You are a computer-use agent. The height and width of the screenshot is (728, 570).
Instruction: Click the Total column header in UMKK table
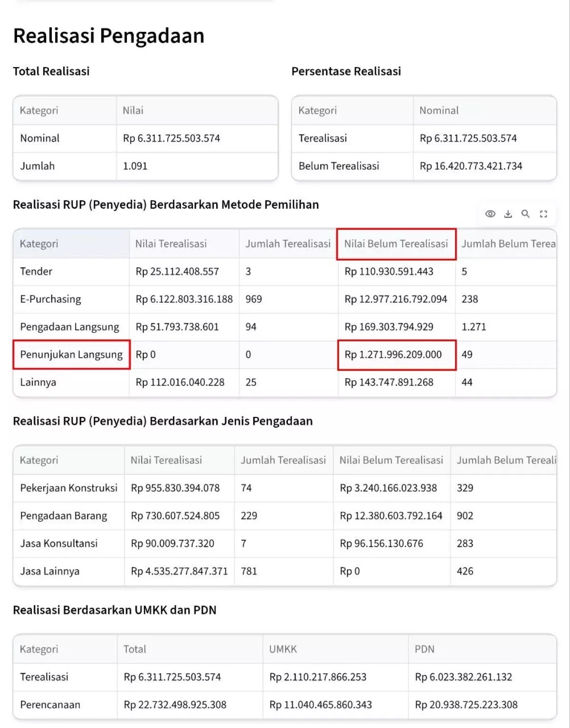tap(190, 649)
